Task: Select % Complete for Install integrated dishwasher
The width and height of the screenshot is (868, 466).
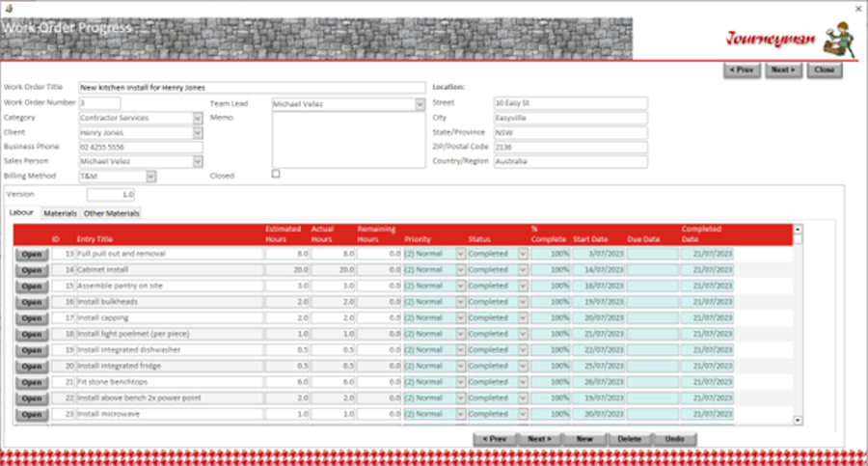Action: 551,349
